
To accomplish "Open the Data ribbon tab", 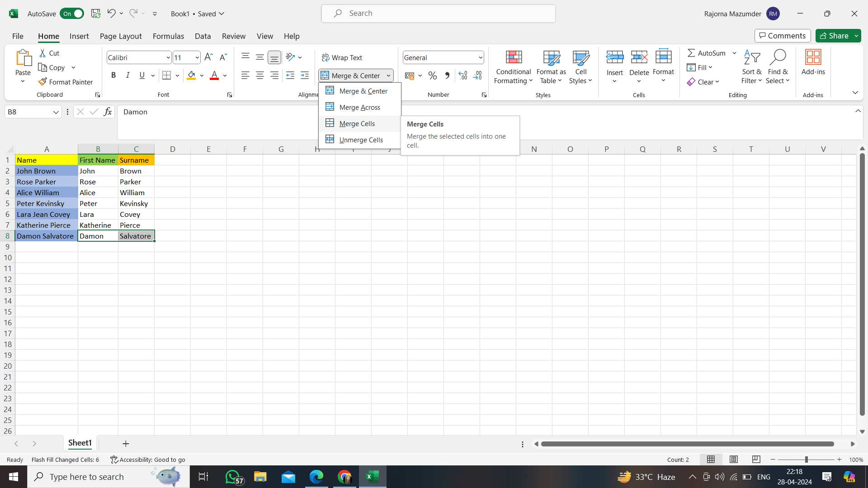I will [203, 36].
